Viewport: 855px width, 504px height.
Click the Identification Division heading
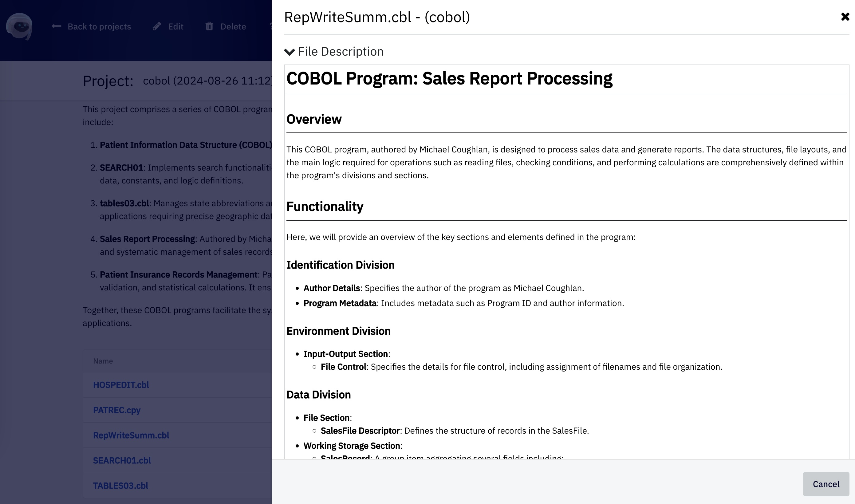coord(340,265)
